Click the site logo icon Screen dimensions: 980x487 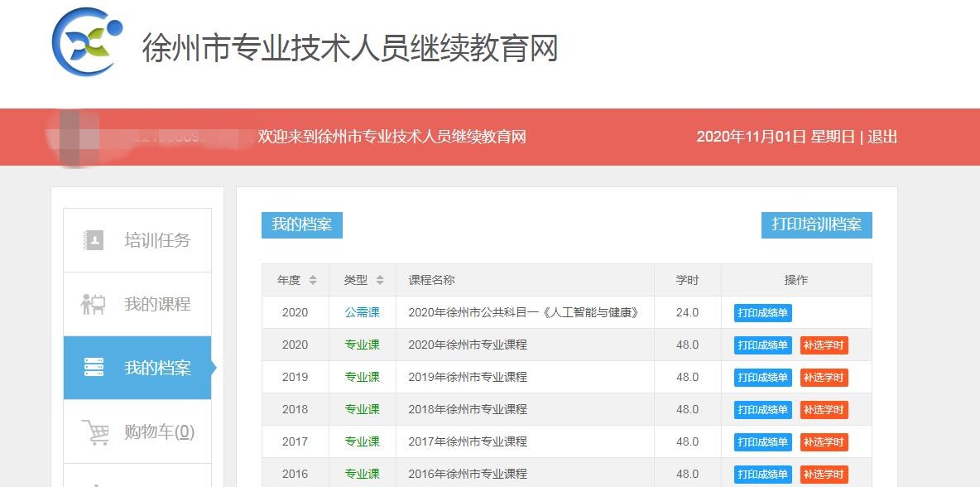pos(87,43)
